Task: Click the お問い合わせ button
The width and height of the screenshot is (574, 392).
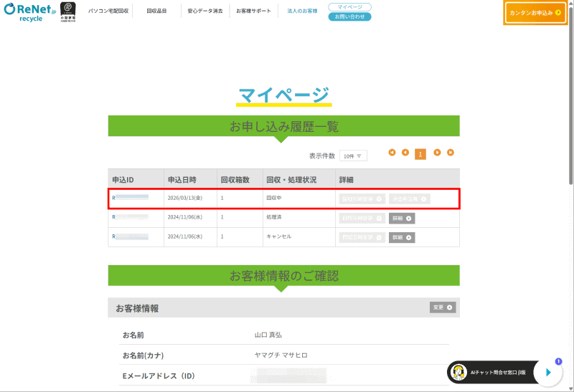Action: [349, 16]
